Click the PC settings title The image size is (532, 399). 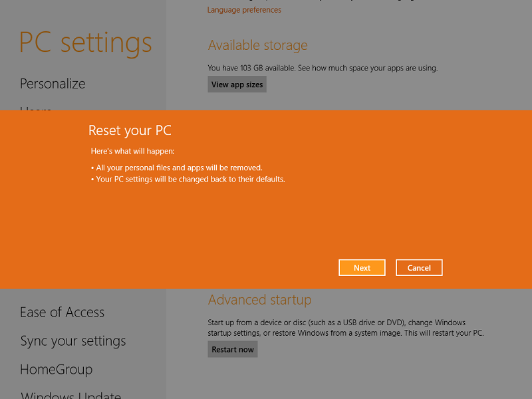coord(86,43)
